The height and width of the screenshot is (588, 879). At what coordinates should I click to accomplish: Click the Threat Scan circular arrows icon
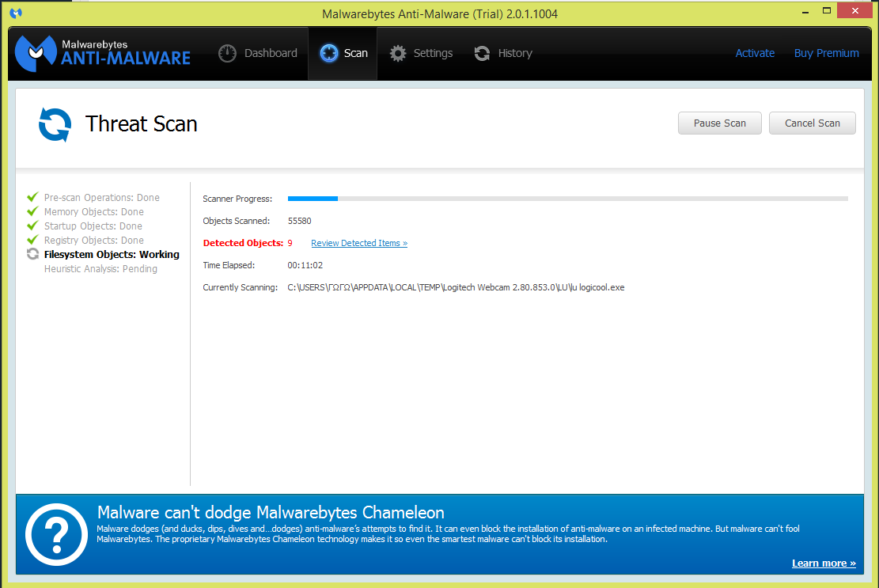tap(55, 124)
